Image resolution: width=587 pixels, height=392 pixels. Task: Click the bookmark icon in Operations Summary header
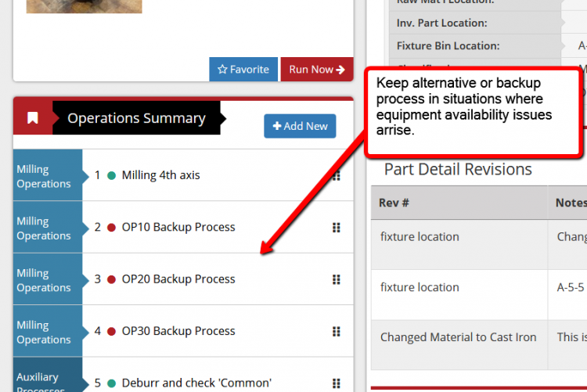point(33,117)
